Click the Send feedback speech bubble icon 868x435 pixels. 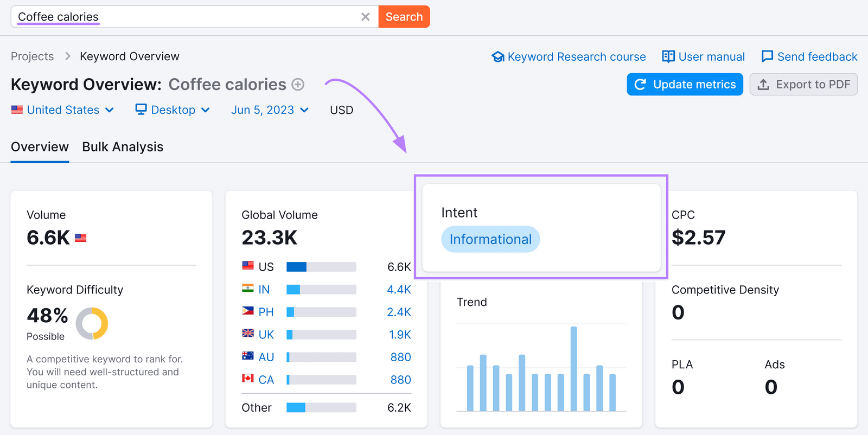point(767,56)
